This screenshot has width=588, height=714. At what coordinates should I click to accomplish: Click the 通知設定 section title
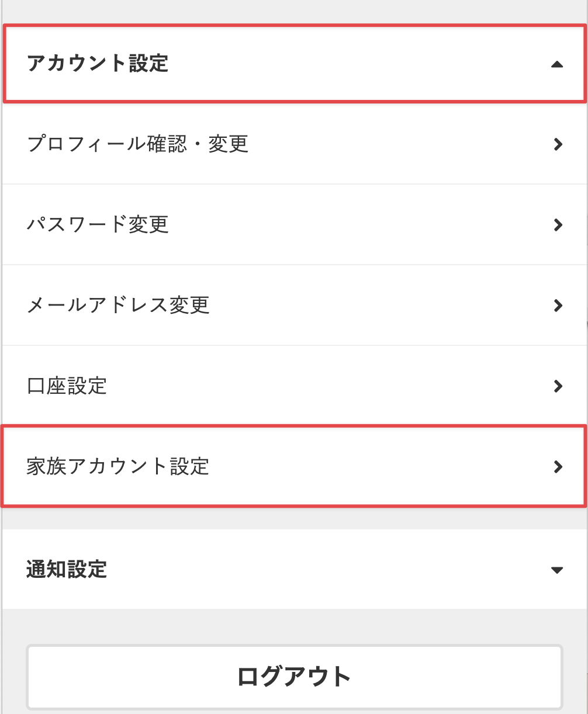(x=67, y=569)
